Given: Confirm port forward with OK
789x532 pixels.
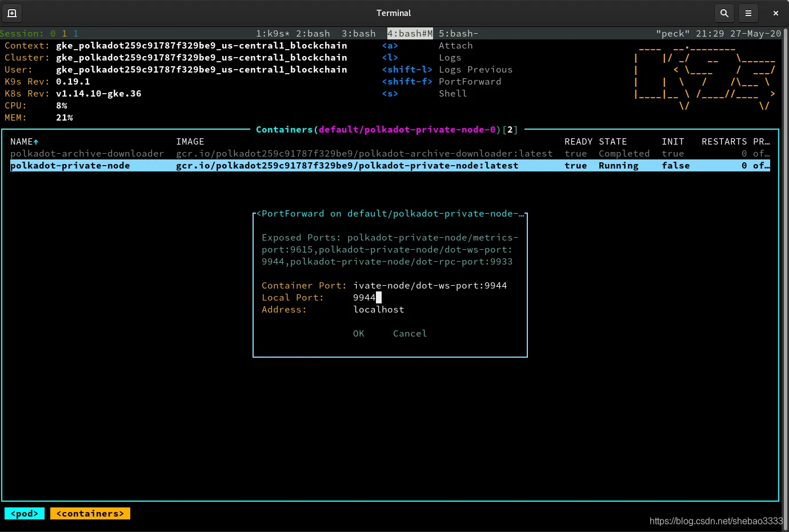Looking at the screenshot, I should click(358, 334).
